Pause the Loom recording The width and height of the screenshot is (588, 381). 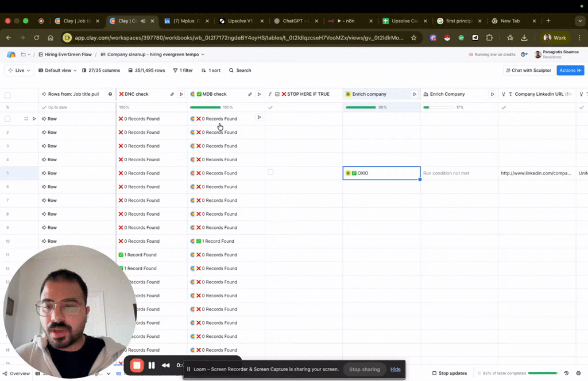tap(152, 365)
